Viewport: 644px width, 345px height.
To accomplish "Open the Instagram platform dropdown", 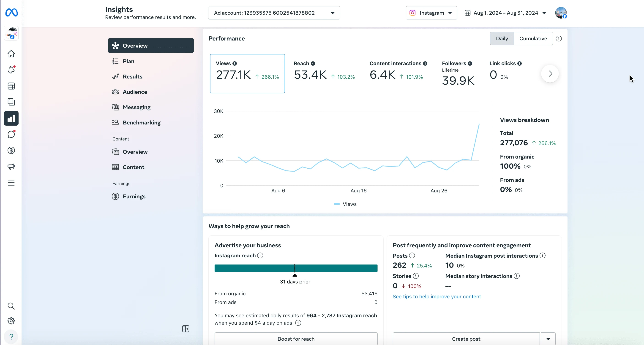I will pos(431,13).
